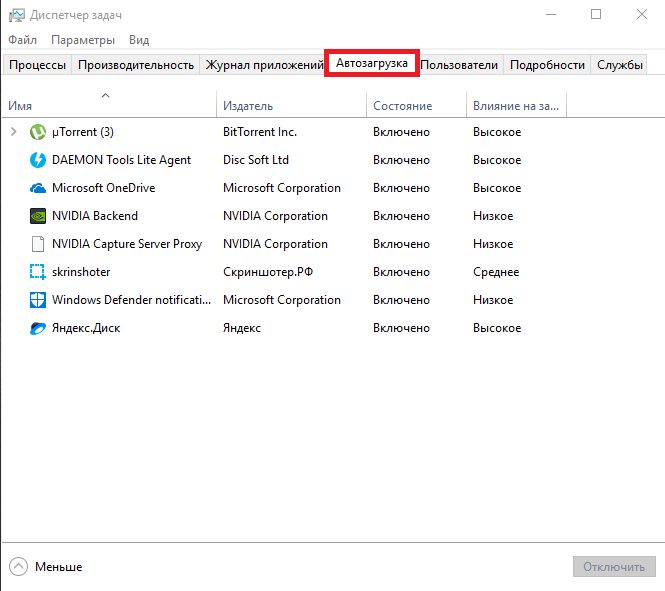Viewport: 665px width, 591px height.
Task: Expand the µTorrent (3) group
Action: click(x=14, y=132)
